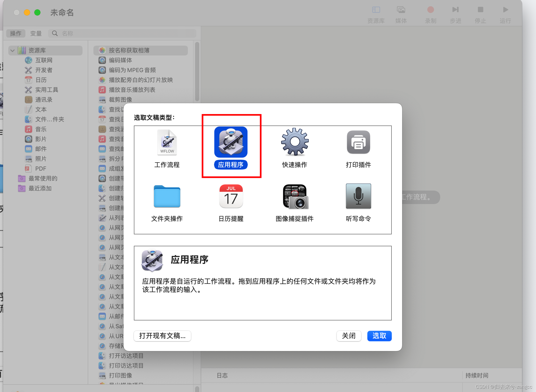Select action 编码媒体
This screenshot has height=392, width=536.
tap(120, 60)
